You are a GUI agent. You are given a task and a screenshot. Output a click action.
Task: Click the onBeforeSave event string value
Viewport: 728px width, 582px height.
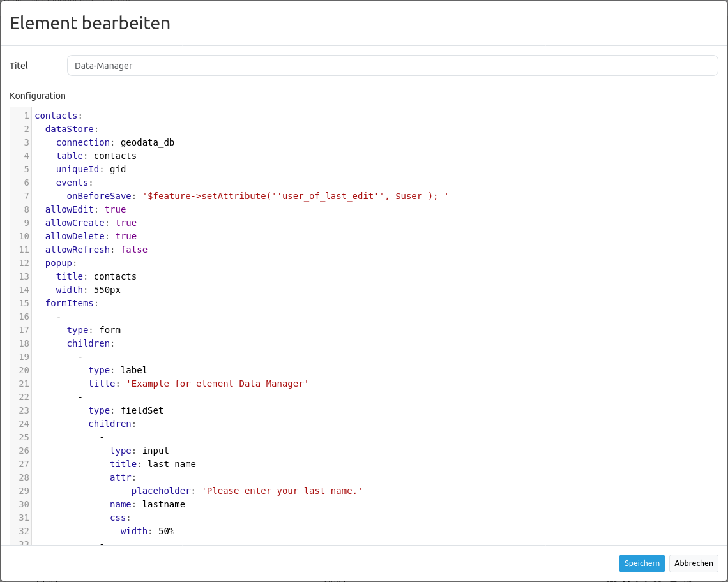[295, 197]
